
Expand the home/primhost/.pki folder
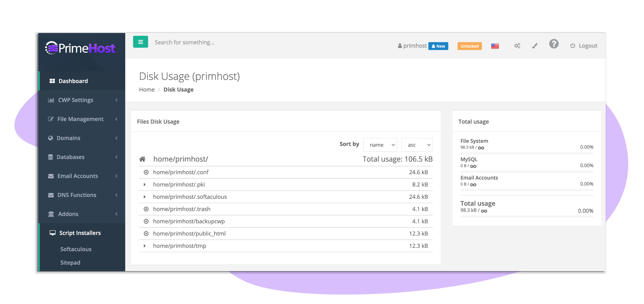click(x=145, y=184)
